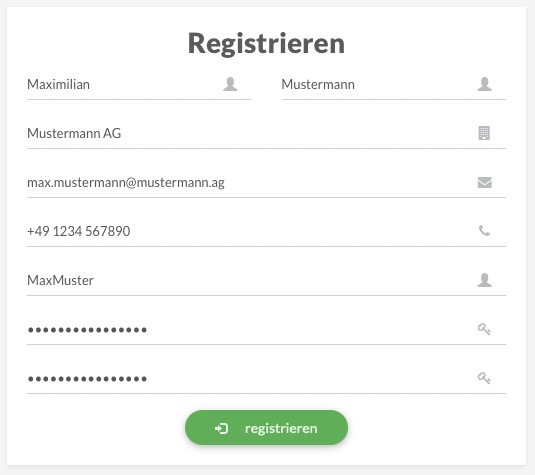The height and width of the screenshot is (475, 535).
Task: Click the person icon beside Mustermann surname
Action: tap(485, 84)
